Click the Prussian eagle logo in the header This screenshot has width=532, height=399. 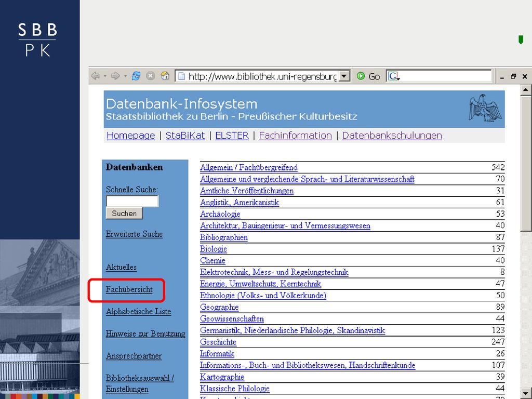pos(485,108)
